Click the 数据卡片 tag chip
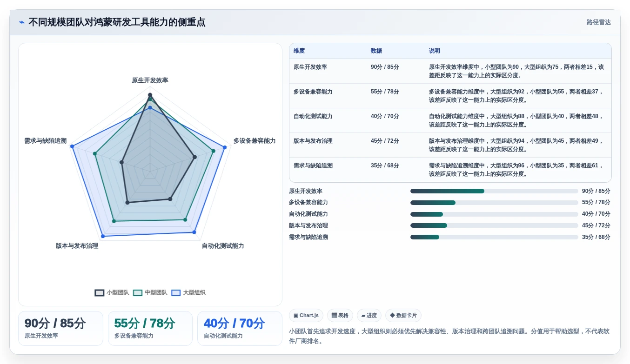Viewport: 630px width, 364px height. [x=403, y=315]
